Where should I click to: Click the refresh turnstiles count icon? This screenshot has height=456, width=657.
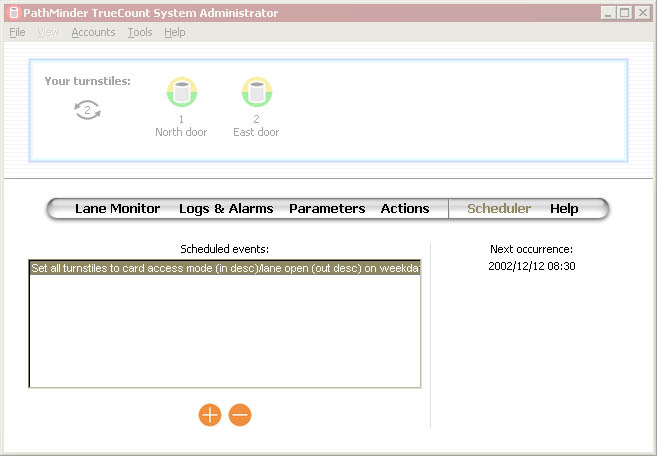pos(88,111)
